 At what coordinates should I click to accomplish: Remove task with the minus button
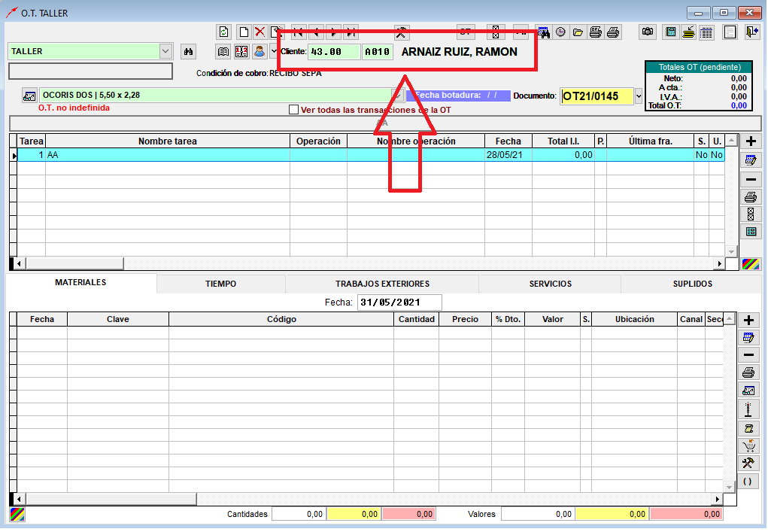[x=751, y=179]
